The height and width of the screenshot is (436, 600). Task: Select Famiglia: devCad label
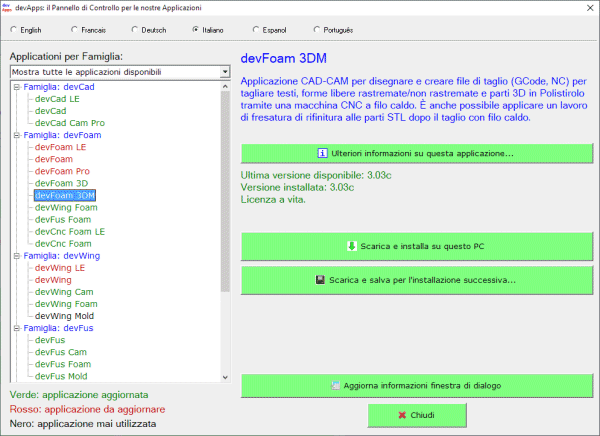click(59, 87)
